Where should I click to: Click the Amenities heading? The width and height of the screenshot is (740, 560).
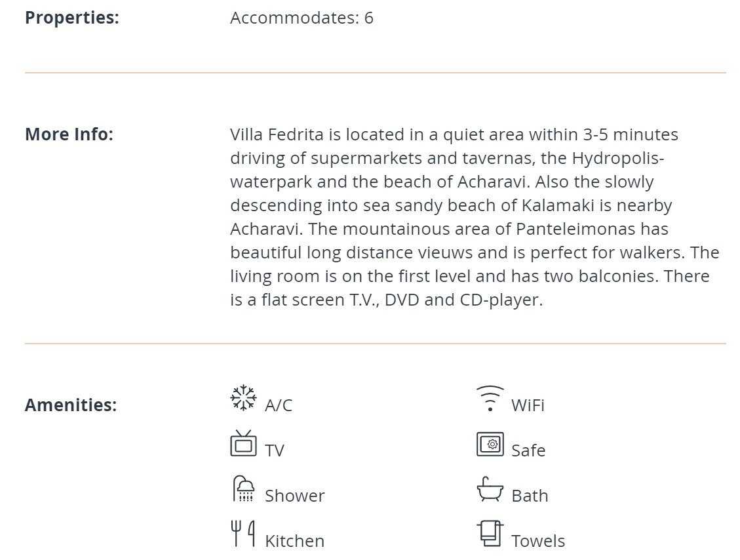pos(71,405)
